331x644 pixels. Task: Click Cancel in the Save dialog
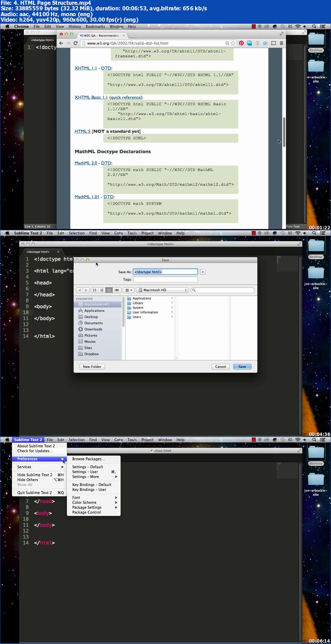[221, 367]
